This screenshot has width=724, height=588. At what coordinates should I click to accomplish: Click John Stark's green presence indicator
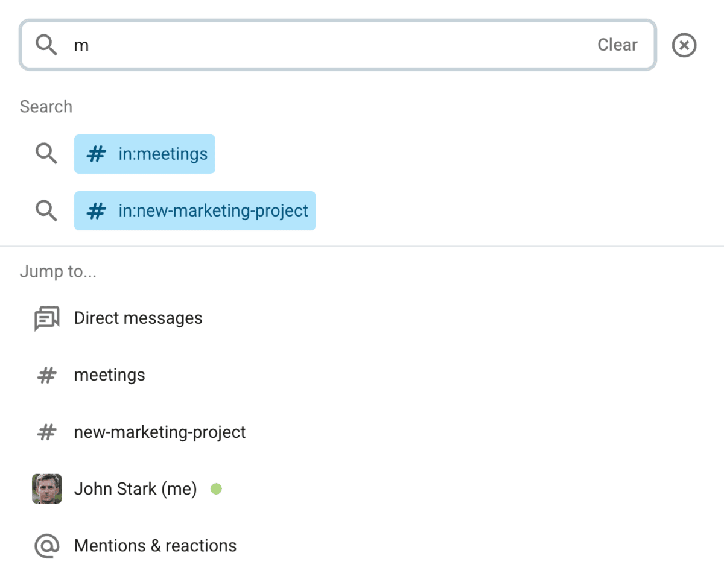216,489
